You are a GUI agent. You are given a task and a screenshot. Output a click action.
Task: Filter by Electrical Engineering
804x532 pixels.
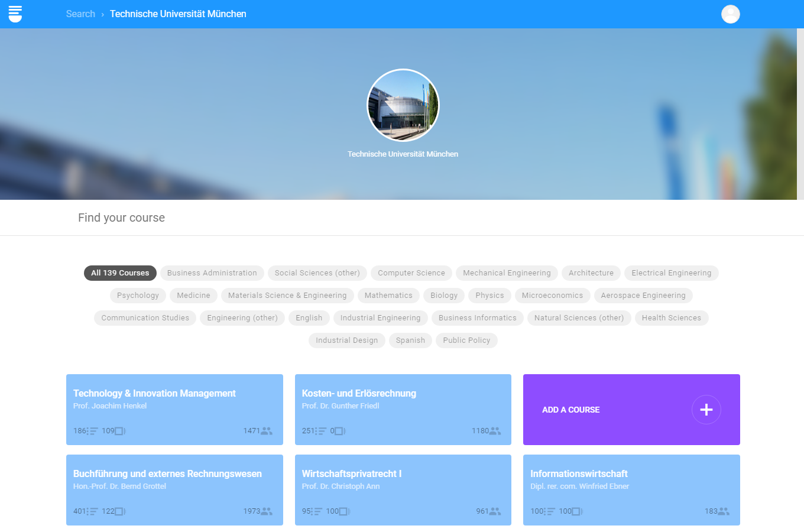coord(672,273)
